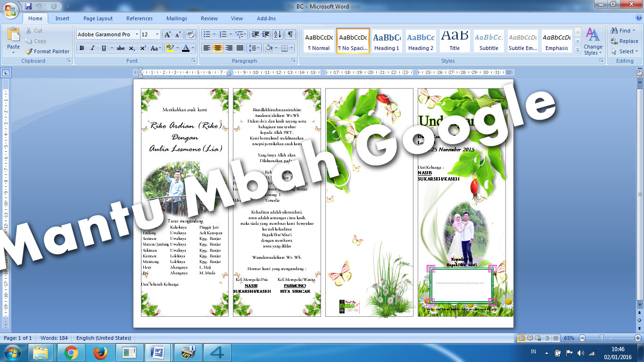Open Firefox from taskbar

[100, 353]
